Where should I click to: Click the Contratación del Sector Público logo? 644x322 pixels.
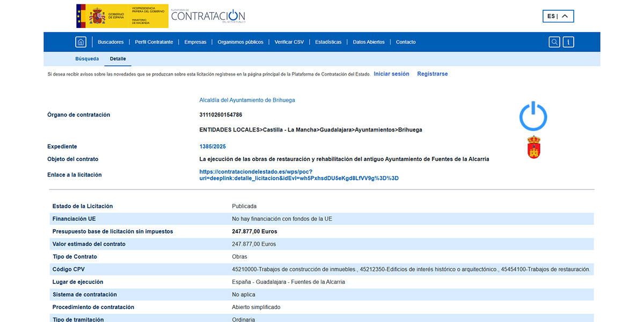point(208,16)
